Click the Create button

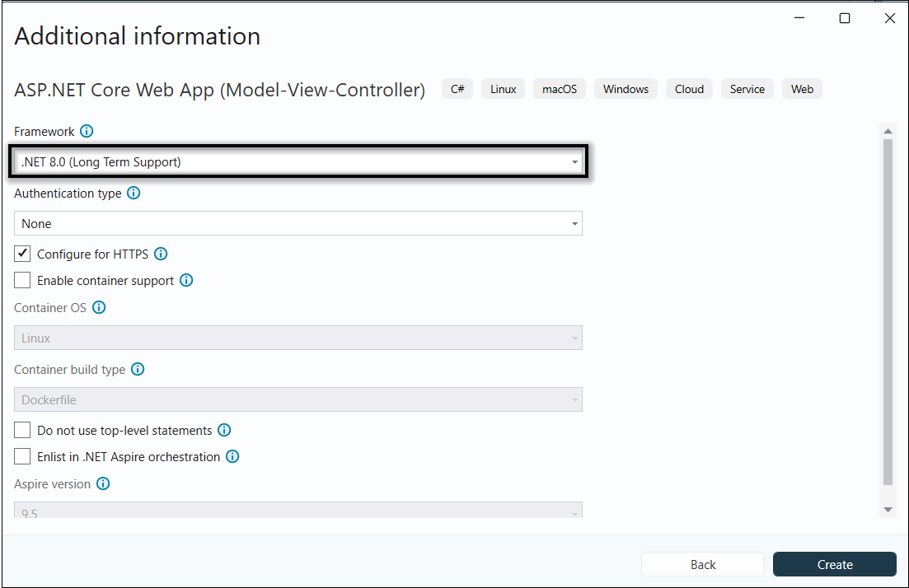coord(834,564)
